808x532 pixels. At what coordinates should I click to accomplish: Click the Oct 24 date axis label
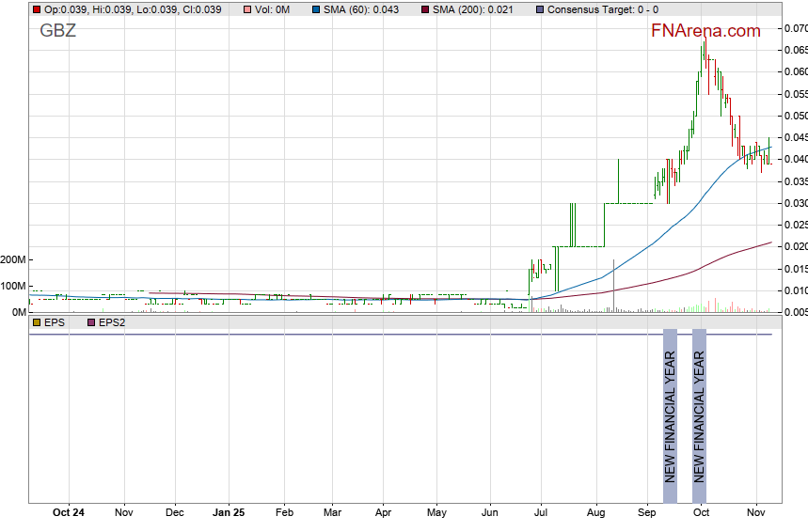69,513
